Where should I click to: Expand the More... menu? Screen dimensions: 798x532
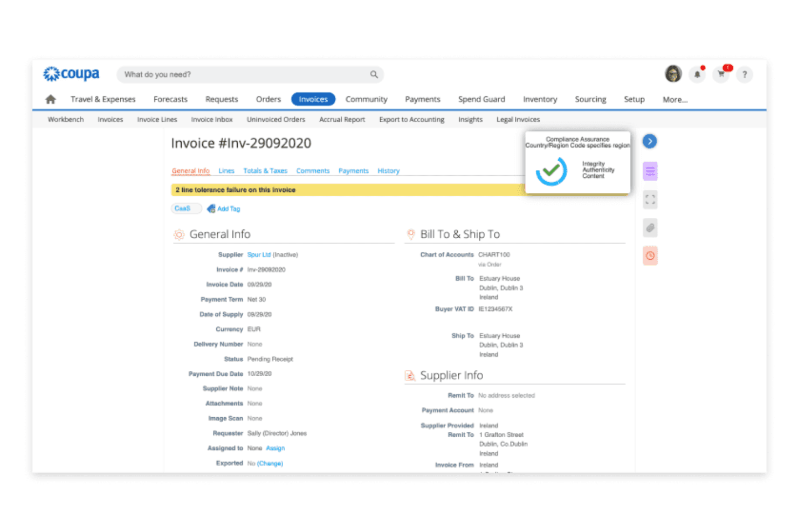tap(675, 100)
